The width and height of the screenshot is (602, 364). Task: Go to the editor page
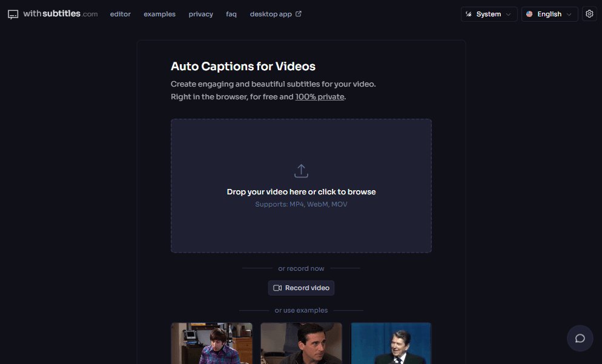click(x=120, y=14)
